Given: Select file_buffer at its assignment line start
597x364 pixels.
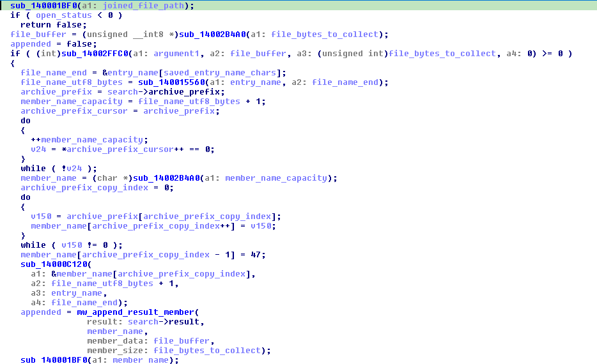Looking at the screenshot, I should 38,34.
